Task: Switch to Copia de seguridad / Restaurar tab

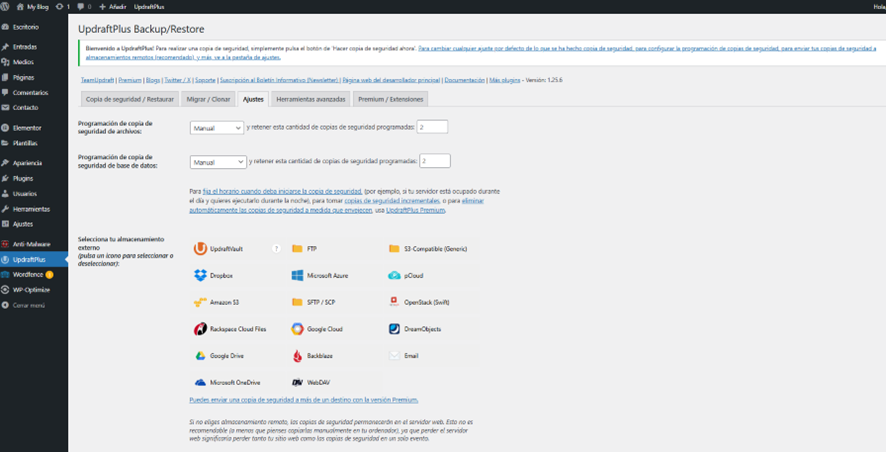Action: (x=130, y=99)
